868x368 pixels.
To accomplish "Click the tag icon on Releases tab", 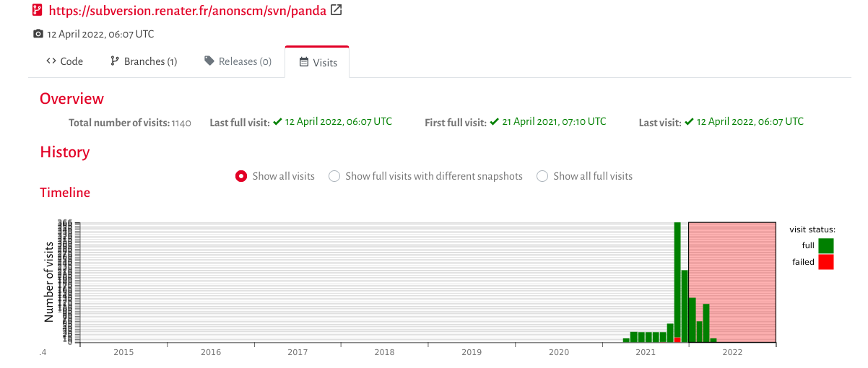I will [x=209, y=61].
